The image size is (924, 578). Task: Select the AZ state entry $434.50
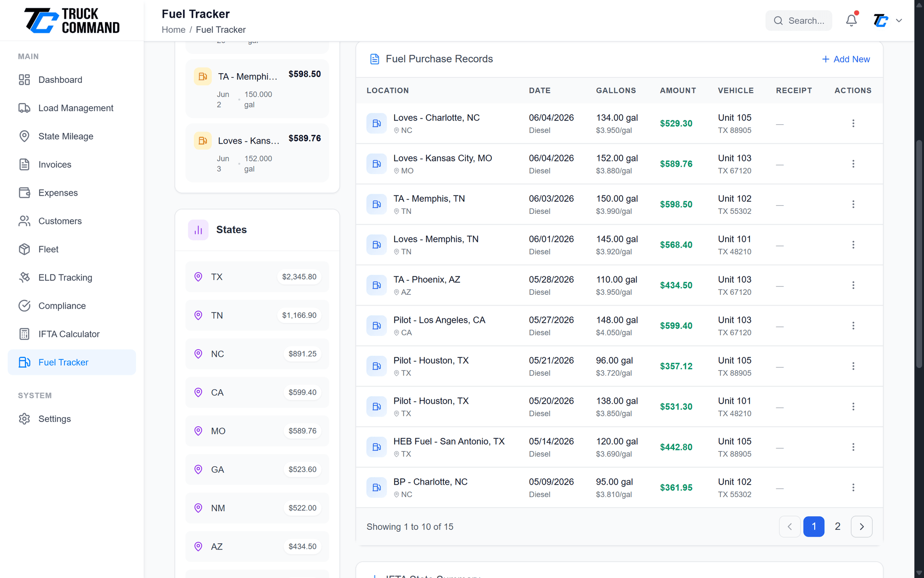click(257, 547)
